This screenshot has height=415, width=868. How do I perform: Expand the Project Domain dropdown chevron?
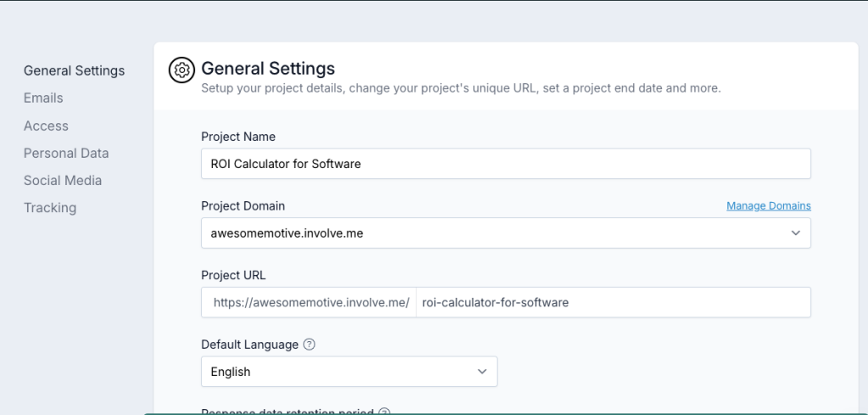point(795,233)
